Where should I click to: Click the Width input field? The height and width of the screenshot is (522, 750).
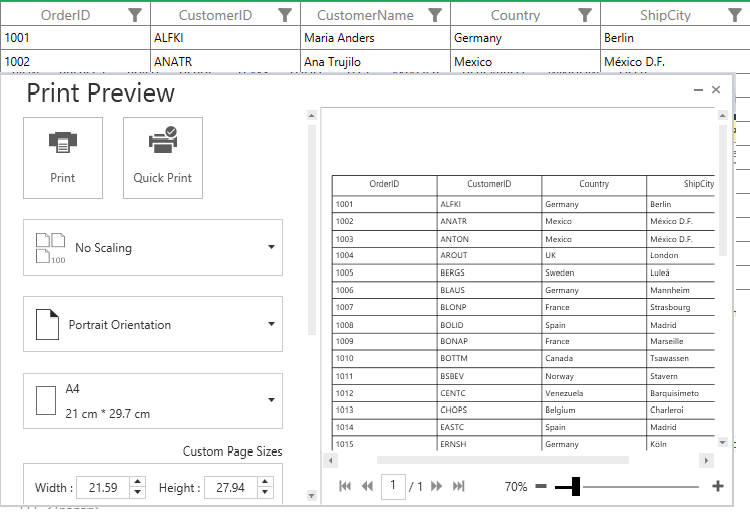tap(103, 488)
